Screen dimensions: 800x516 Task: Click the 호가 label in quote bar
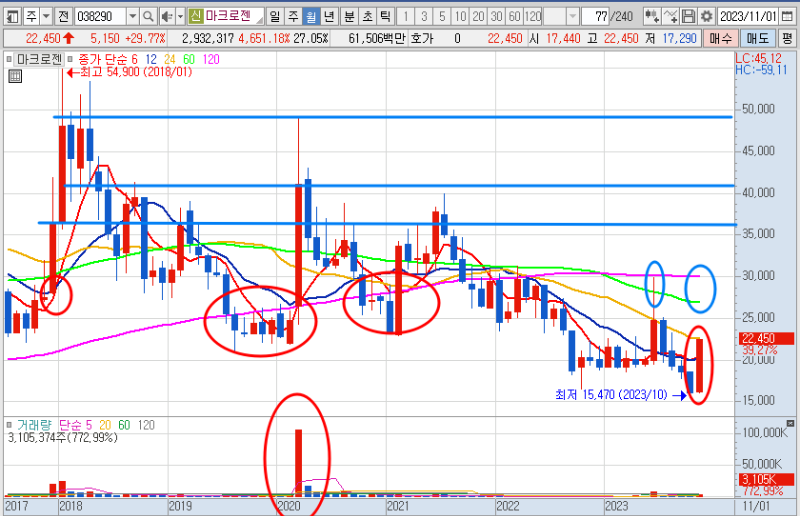click(x=421, y=38)
